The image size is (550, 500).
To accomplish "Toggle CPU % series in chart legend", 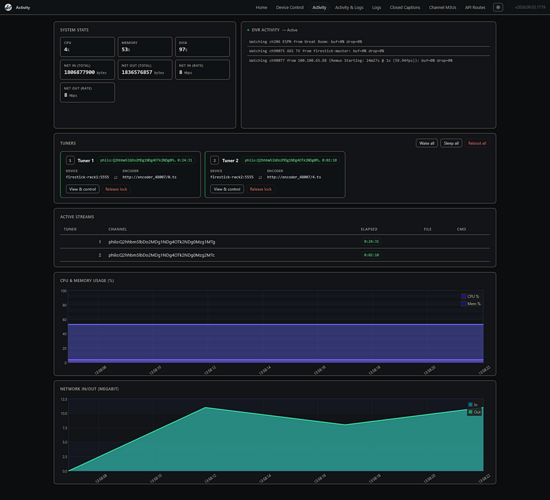I will [470, 296].
